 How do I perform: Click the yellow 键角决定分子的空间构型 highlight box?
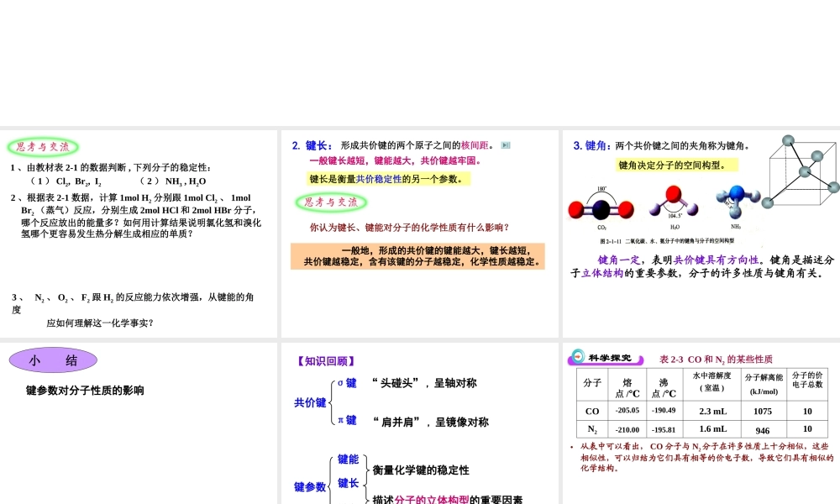pos(673,165)
